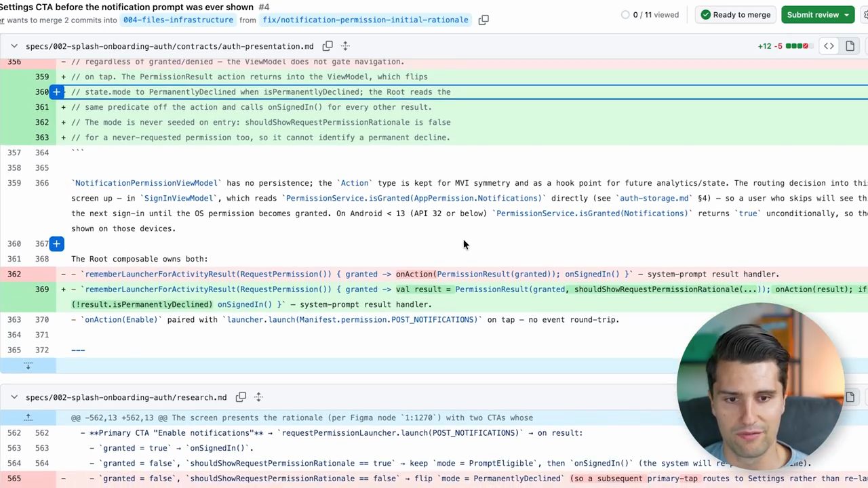Open the Submit review dropdown
This screenshot has width=868, height=488.
(x=847, y=15)
